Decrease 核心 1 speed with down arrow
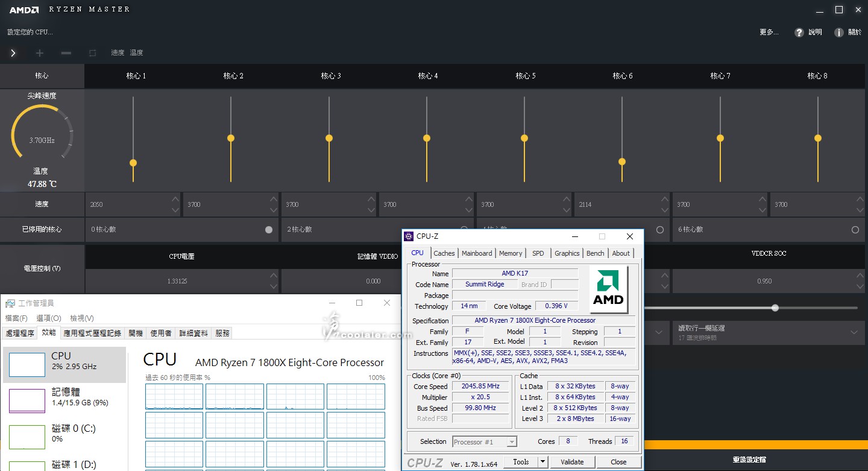This screenshot has width=868, height=471. pos(175,210)
